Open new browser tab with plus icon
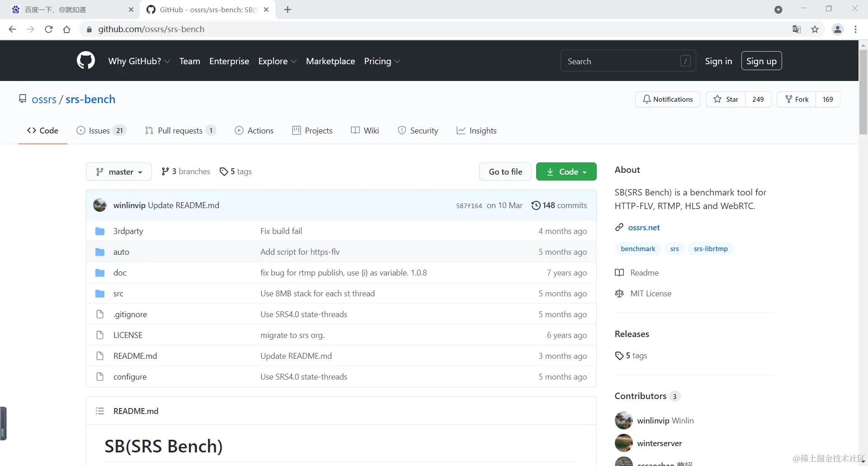 [x=288, y=10]
